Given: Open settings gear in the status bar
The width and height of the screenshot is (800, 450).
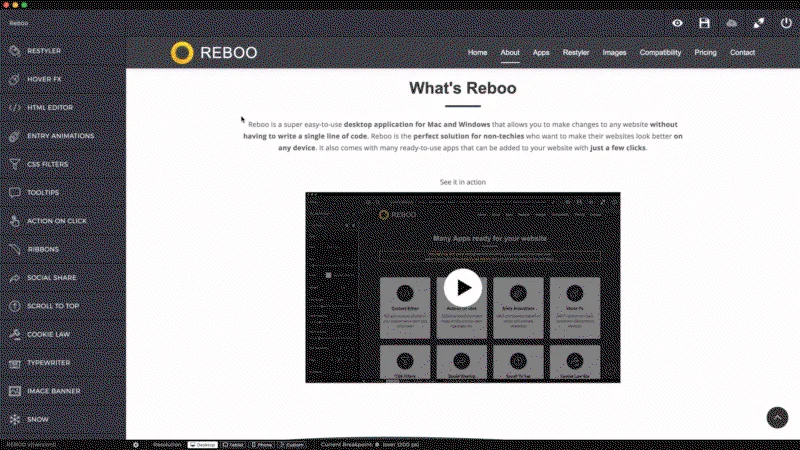Looking at the screenshot, I should (136, 445).
